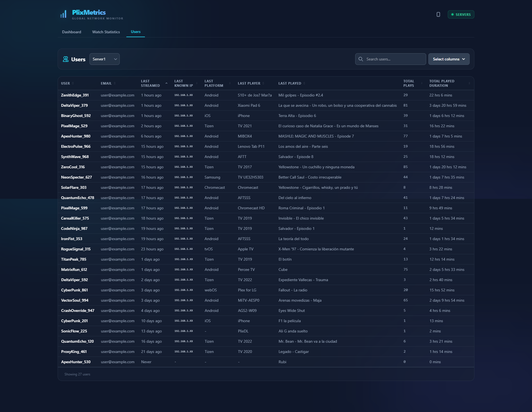Viewport: 532px width, 412px height.
Task: Select user QuantumEcho_120
Action: tap(77, 341)
